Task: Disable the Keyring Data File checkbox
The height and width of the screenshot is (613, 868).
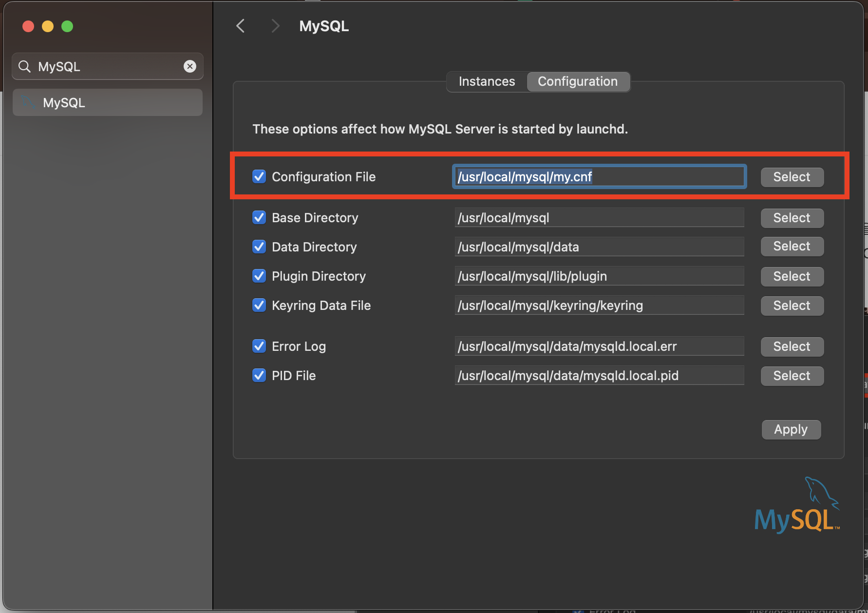Action: pos(259,305)
